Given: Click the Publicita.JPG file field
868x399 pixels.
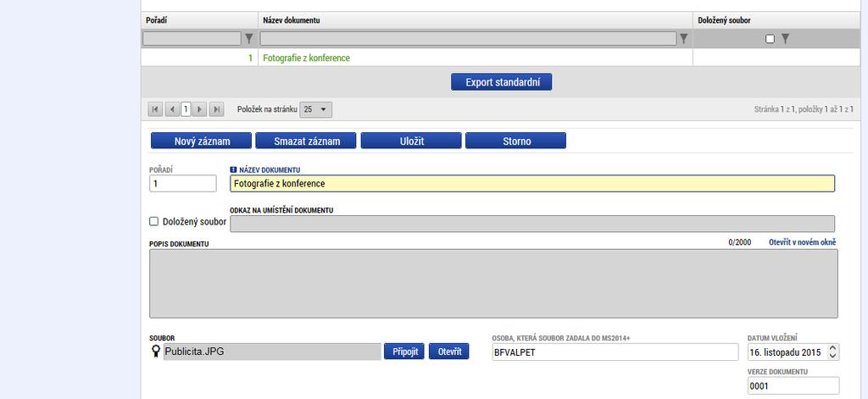Looking at the screenshot, I should coord(272,352).
